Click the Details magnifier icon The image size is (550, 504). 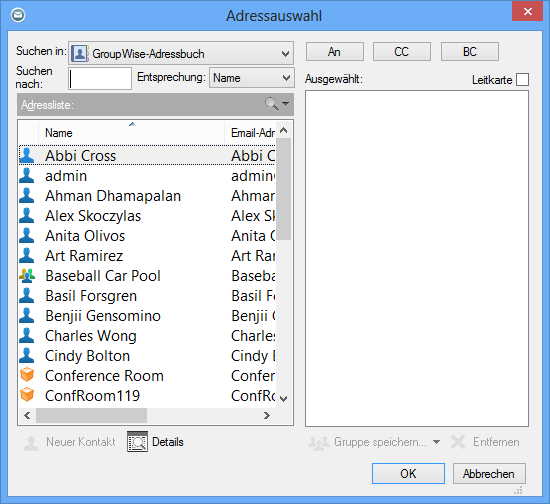tap(137, 442)
